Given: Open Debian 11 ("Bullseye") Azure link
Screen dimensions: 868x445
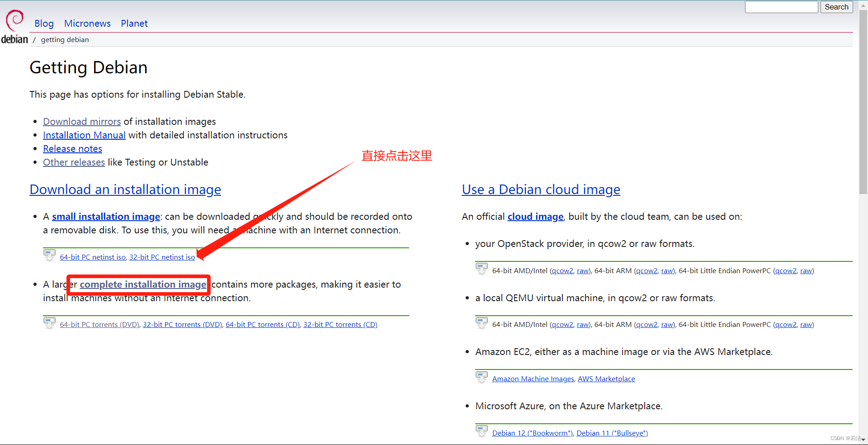Looking at the screenshot, I should 612,433.
